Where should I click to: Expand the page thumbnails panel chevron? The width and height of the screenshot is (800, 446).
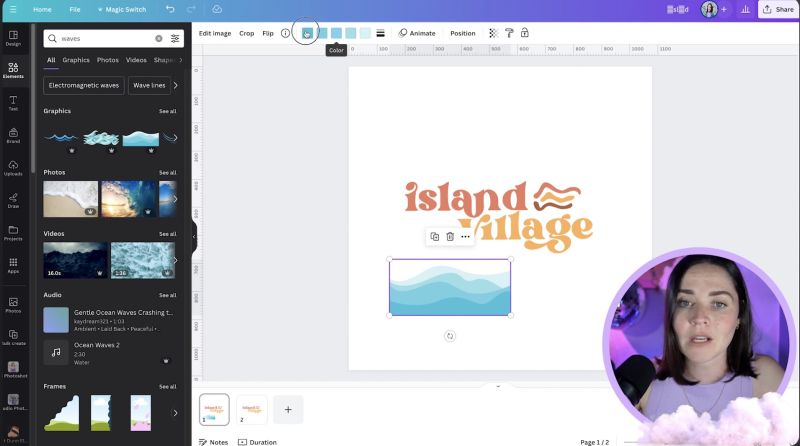pos(498,386)
